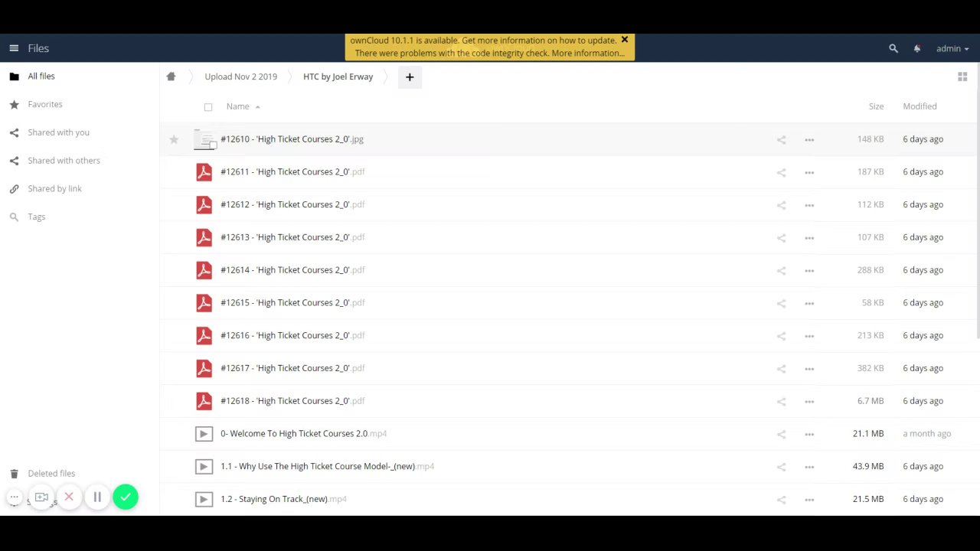Screen dimensions: 980x551
Task: Go to home folder breadcrumb icon
Action: click(171, 77)
